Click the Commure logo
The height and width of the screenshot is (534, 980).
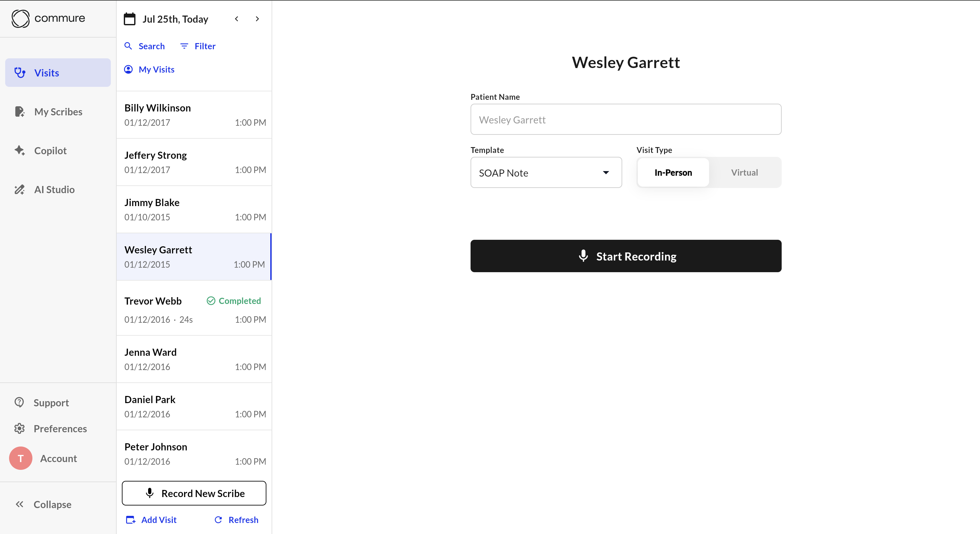[x=48, y=18]
